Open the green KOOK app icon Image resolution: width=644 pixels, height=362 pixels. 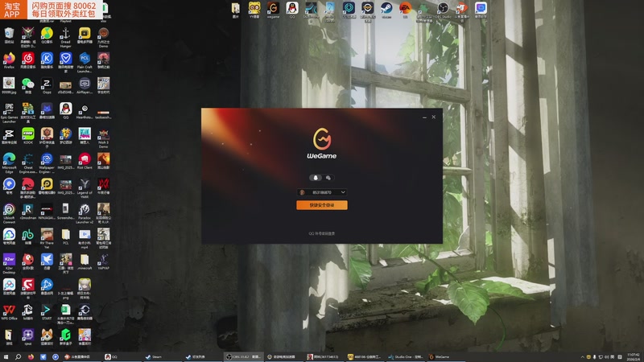pyautogui.click(x=28, y=136)
